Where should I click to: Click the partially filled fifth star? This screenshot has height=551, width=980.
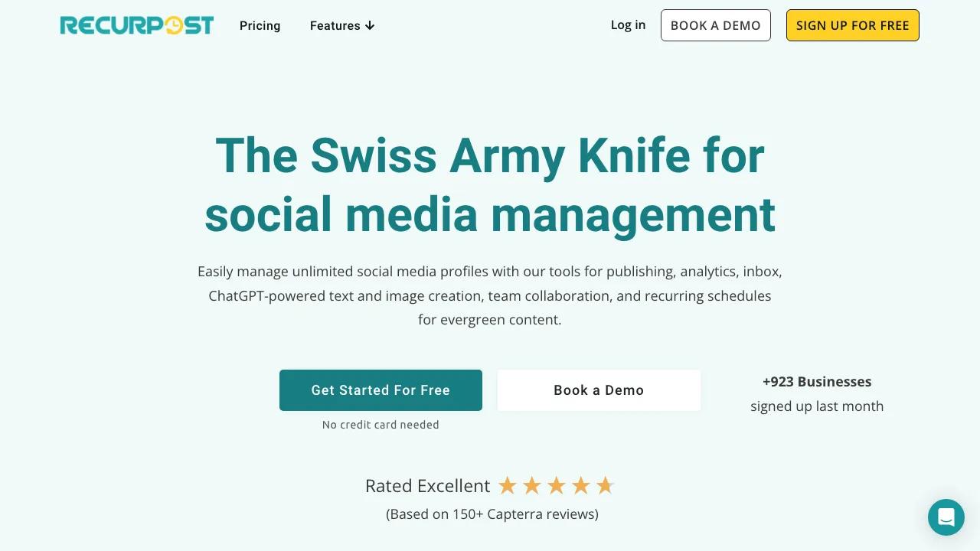605,486
